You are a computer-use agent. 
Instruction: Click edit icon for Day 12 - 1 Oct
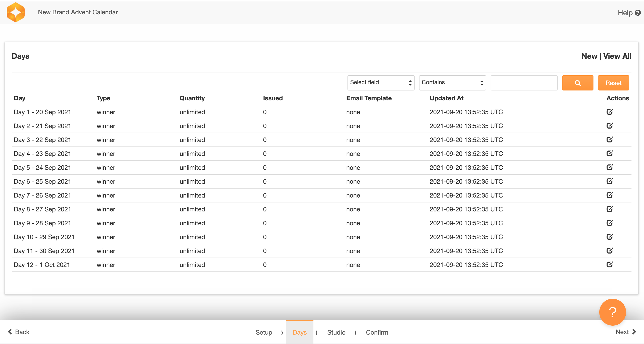[x=609, y=264]
